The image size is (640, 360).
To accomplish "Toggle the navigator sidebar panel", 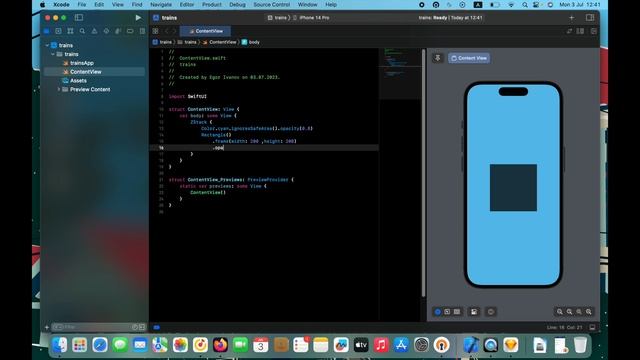I will 79,18.
